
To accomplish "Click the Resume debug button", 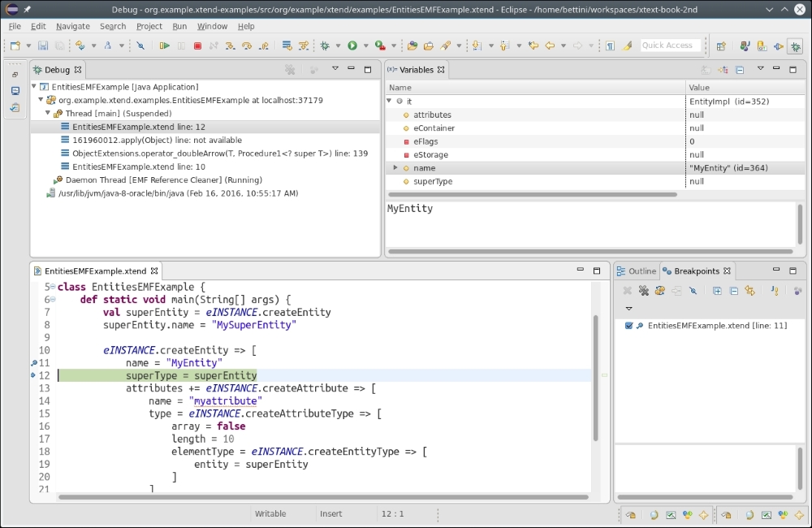I will tap(165, 46).
